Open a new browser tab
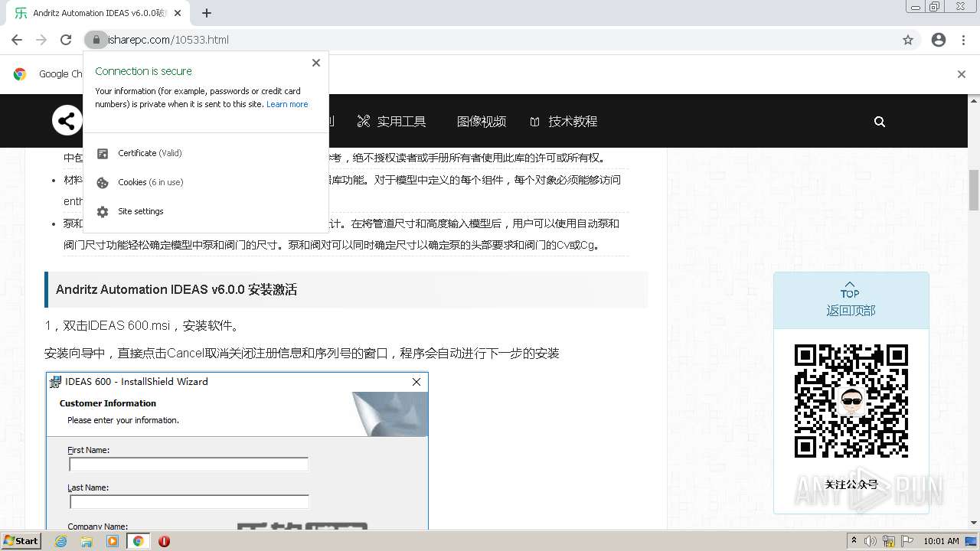Viewport: 980px width, 551px height. coord(207,13)
